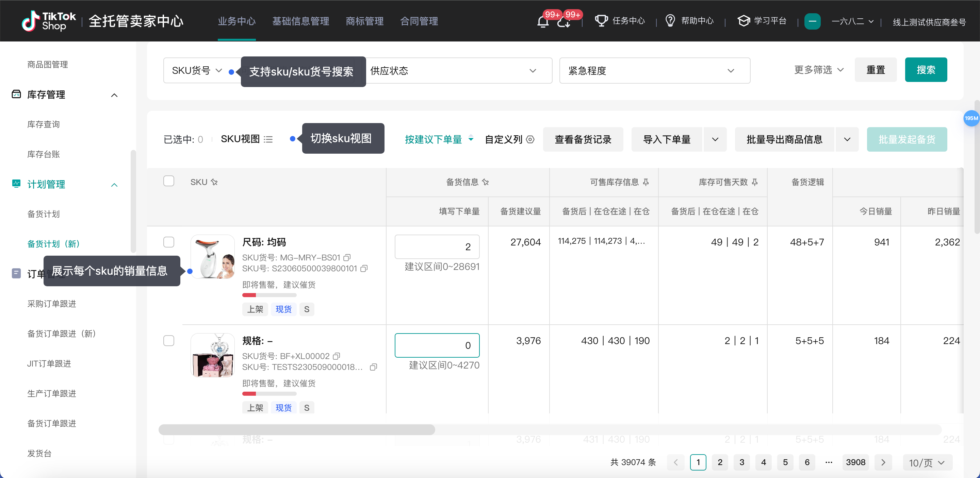Switch to 业务中心 tab
Viewport: 980px width, 478px height.
coord(236,21)
